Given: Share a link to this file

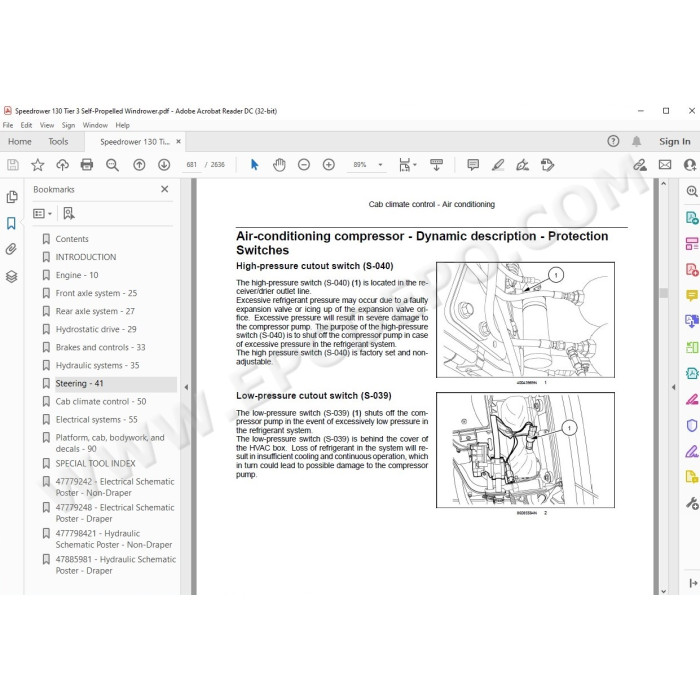Looking at the screenshot, I should tap(640, 165).
